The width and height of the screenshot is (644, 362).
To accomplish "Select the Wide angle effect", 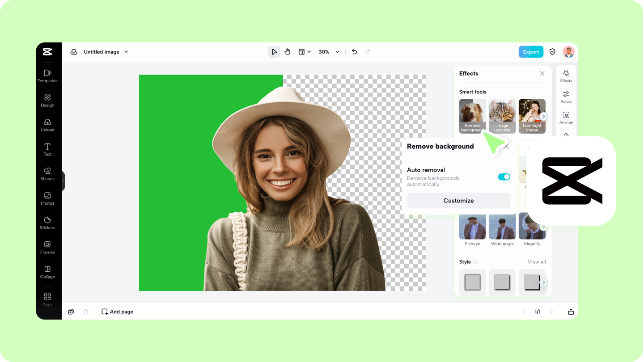I will (x=502, y=226).
